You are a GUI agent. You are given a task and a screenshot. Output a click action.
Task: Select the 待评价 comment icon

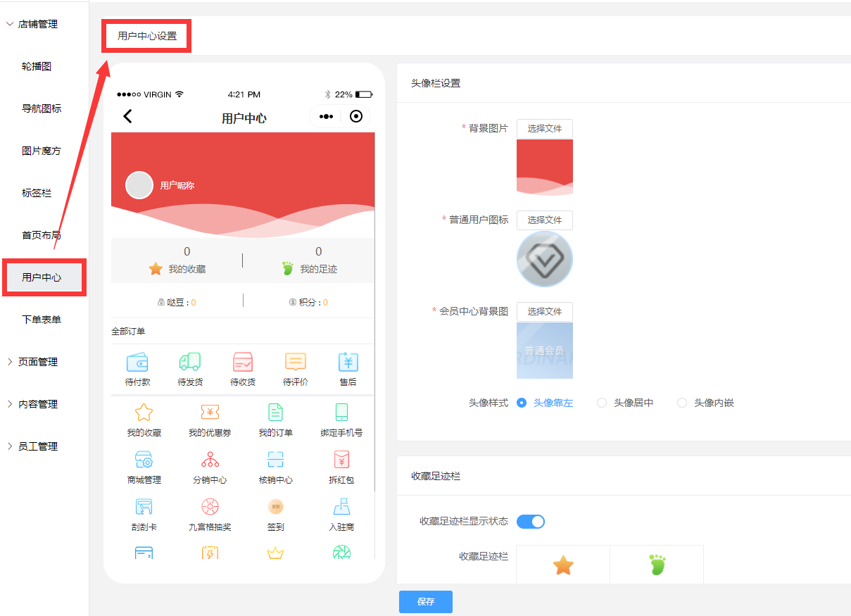(x=296, y=362)
